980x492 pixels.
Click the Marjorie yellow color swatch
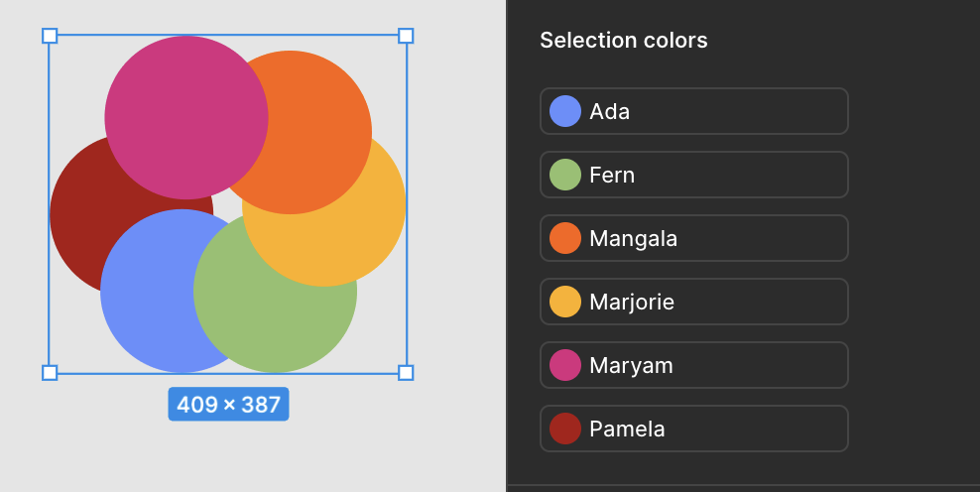tap(565, 302)
